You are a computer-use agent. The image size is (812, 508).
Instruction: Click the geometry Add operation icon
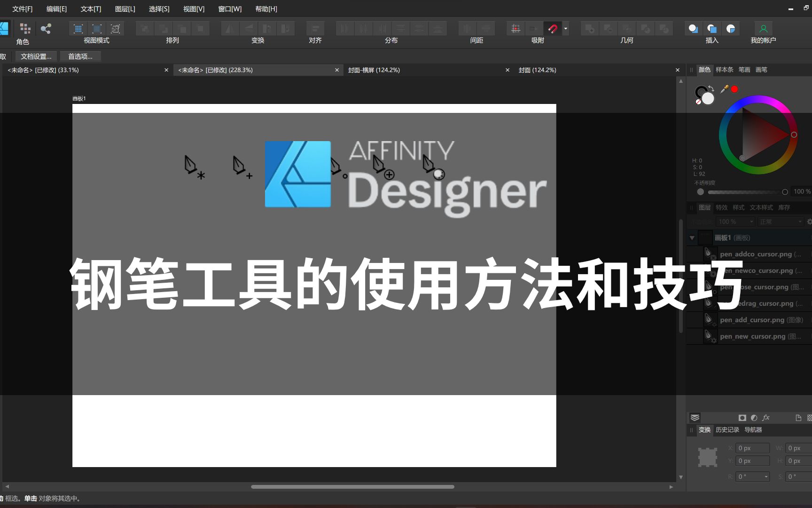coord(590,29)
